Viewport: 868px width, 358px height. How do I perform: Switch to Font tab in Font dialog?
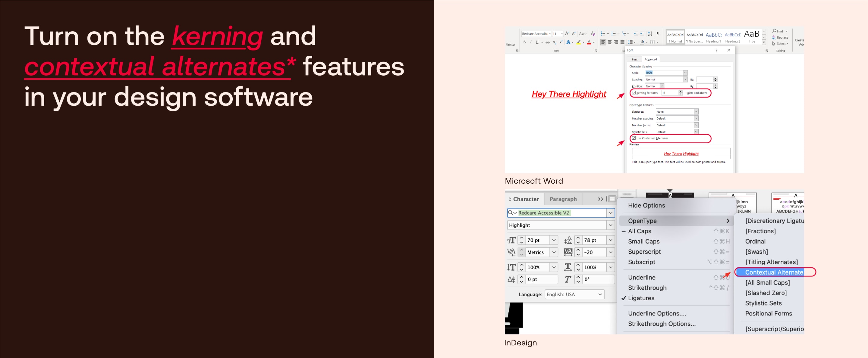635,59
